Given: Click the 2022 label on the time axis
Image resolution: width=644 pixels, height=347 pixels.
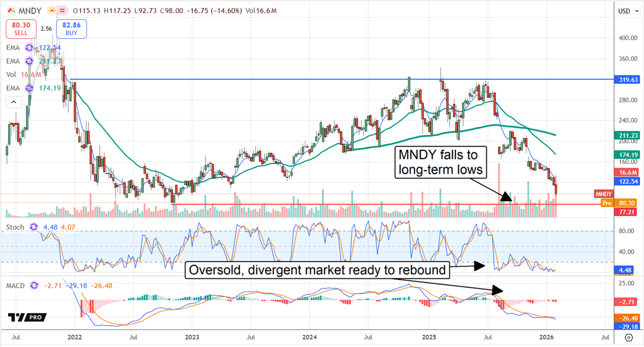Looking at the screenshot, I should point(75,337).
